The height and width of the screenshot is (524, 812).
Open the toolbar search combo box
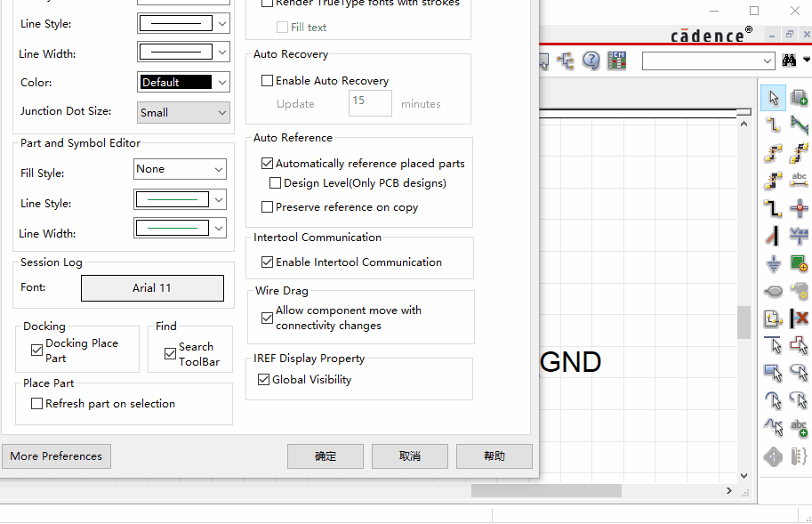point(708,60)
